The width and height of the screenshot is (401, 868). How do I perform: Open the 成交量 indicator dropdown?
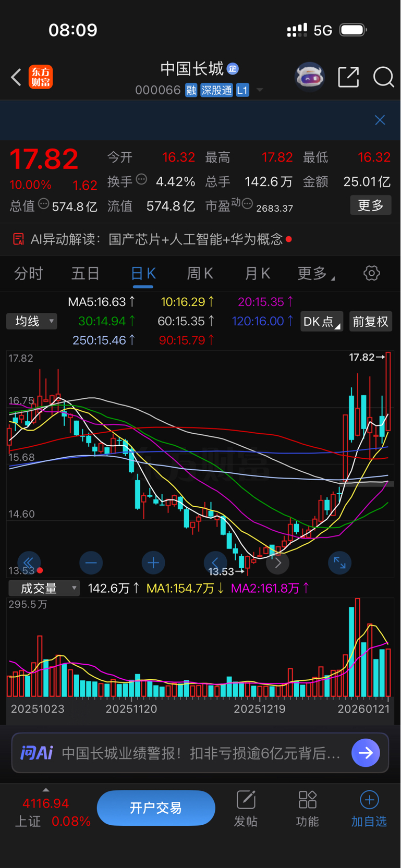(44, 589)
